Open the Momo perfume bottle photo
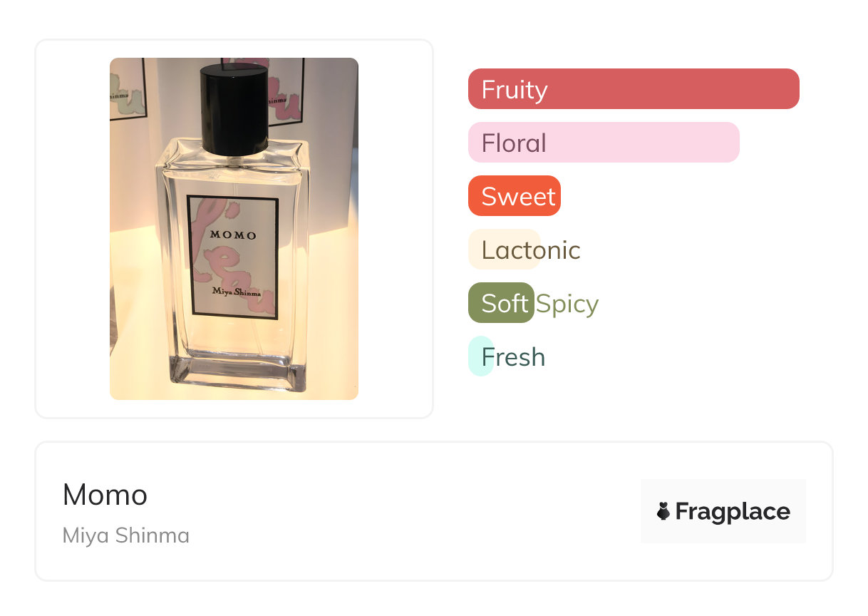 pos(234,228)
